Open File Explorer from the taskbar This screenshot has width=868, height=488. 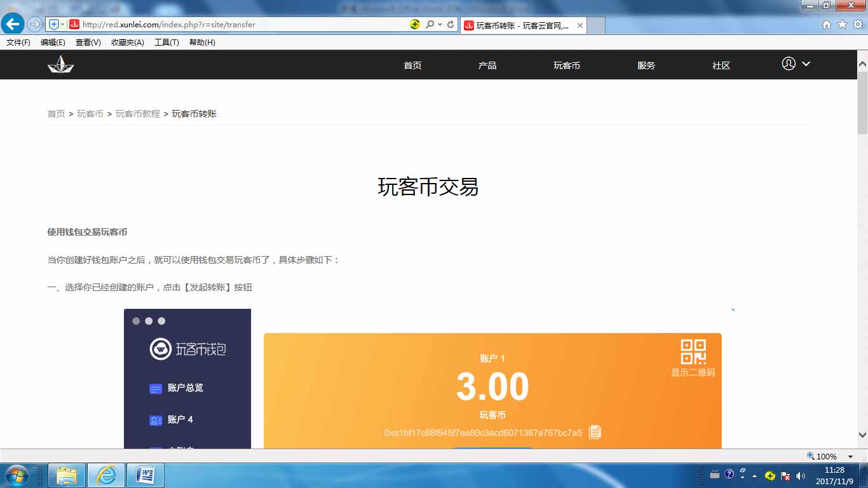pyautogui.click(x=67, y=475)
